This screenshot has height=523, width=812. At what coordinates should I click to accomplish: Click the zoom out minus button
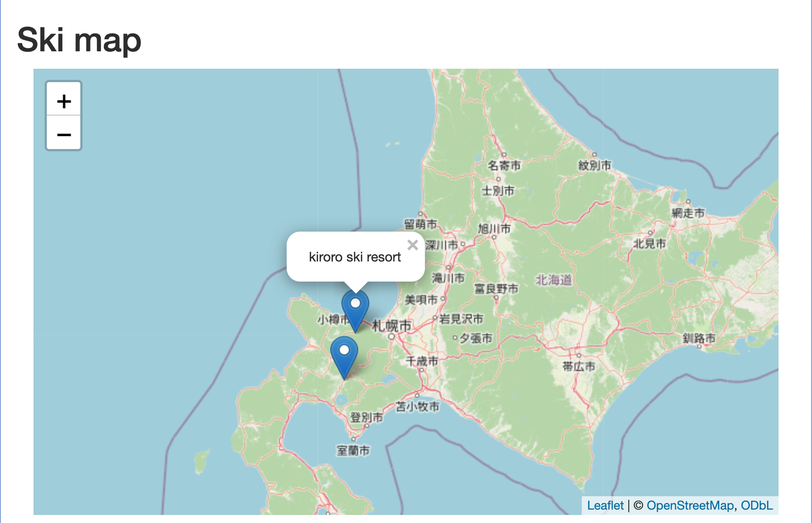click(x=64, y=134)
